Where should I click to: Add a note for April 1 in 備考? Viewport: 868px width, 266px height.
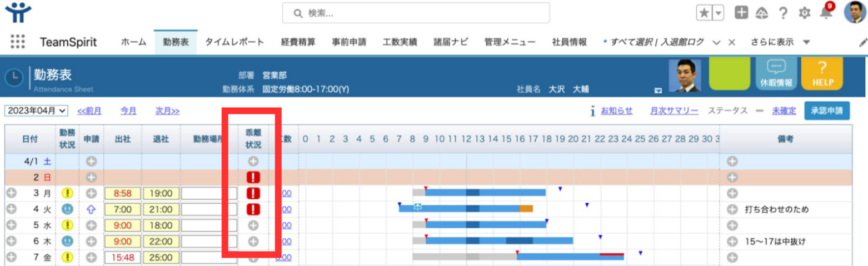pos(732,161)
